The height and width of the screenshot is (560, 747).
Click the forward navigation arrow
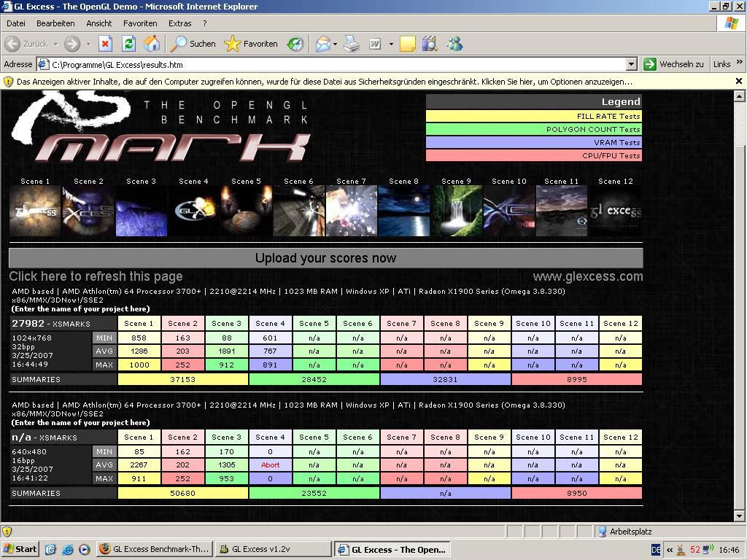click(x=72, y=44)
